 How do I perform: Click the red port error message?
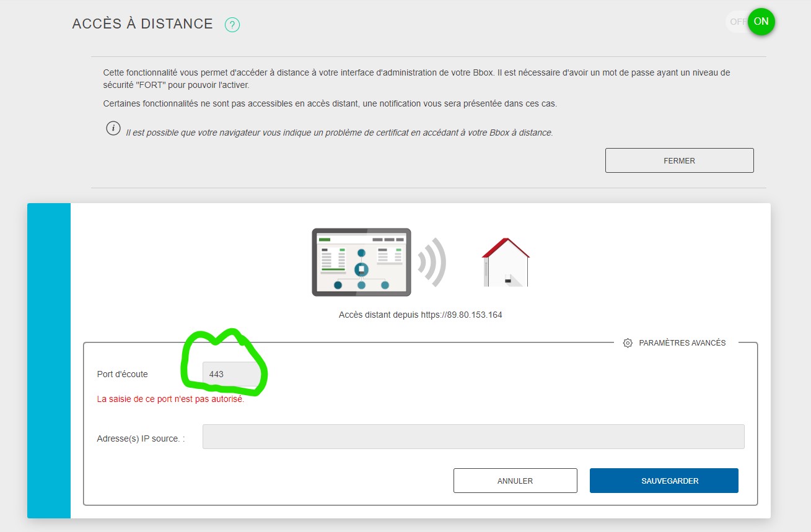pos(170,399)
